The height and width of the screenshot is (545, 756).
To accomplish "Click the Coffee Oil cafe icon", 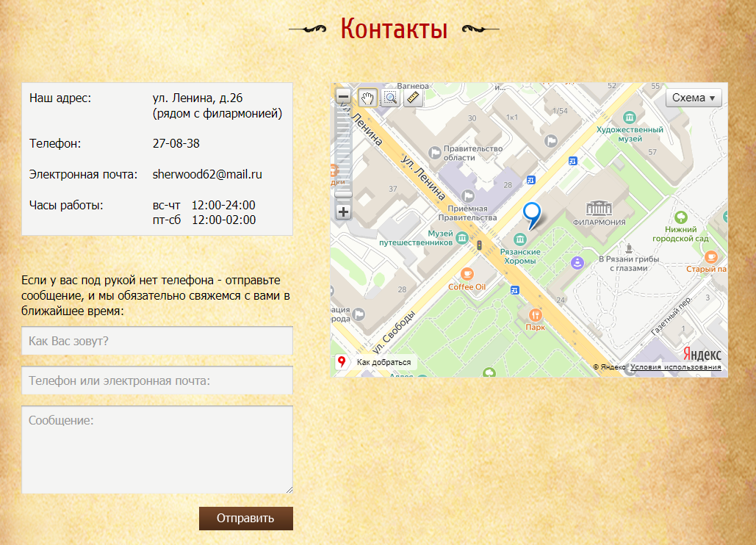I will (467, 275).
